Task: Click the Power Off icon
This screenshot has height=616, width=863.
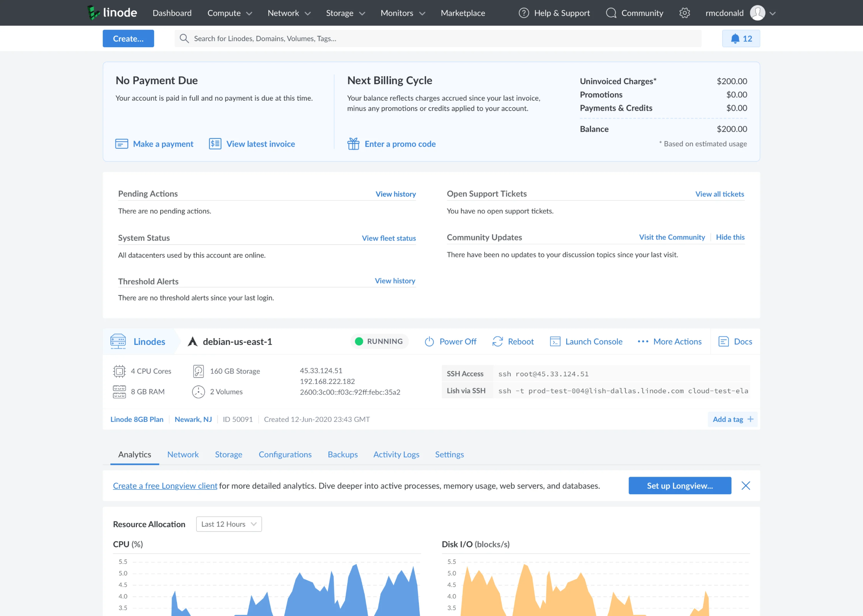Action: click(429, 341)
